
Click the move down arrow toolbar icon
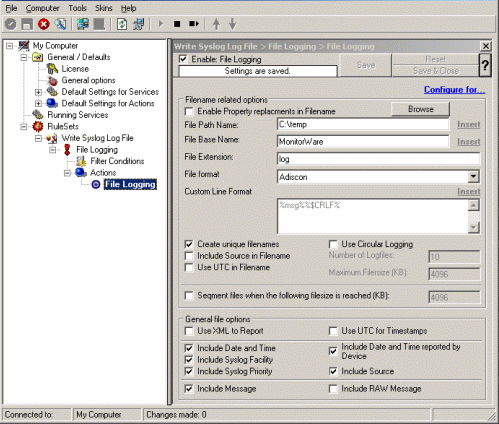click(233, 24)
